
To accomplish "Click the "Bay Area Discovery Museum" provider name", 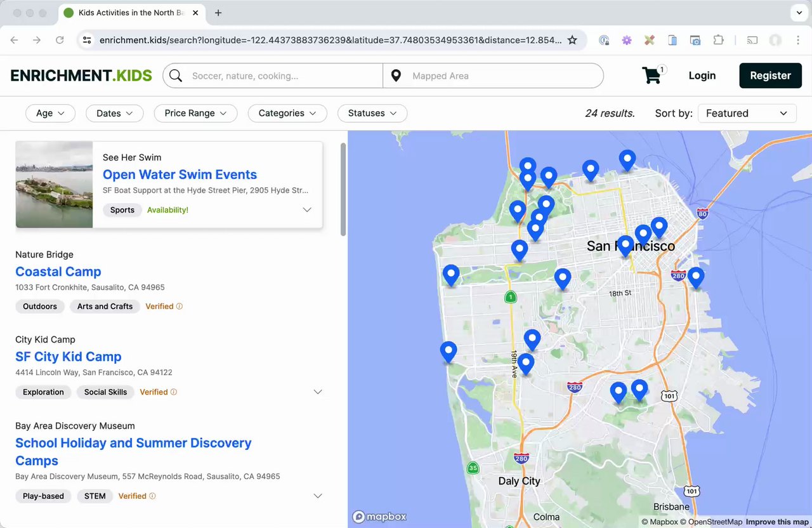I will pos(75,426).
